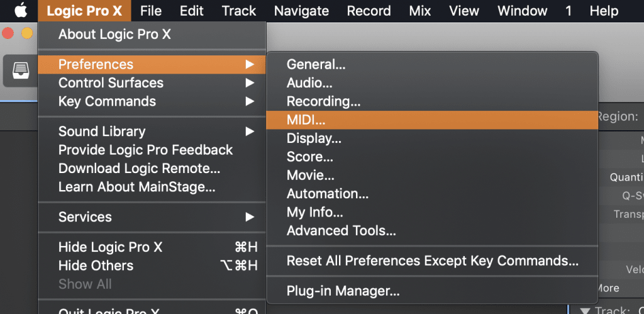Open the View menu
644x314 pixels.
[464, 11]
